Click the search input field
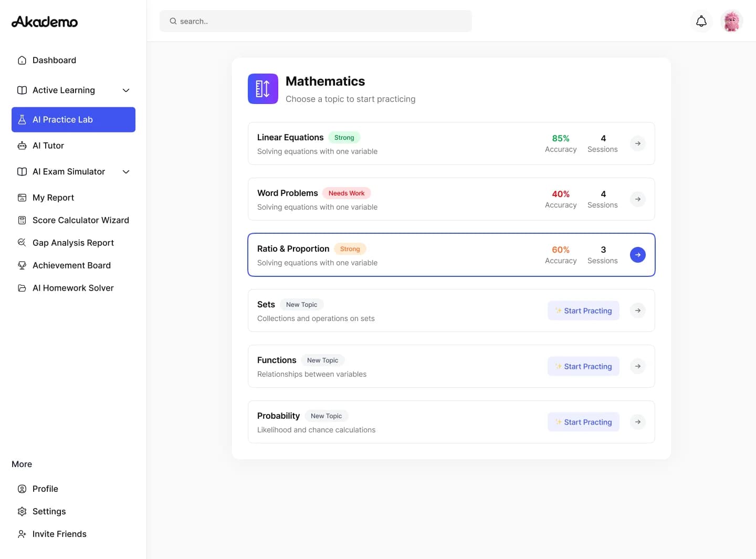Image resolution: width=756 pixels, height=559 pixels. (x=316, y=22)
